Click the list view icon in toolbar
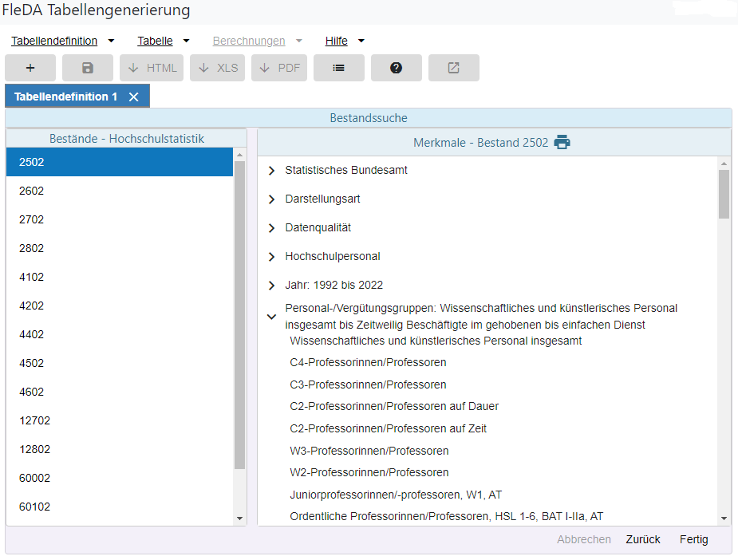 pos(338,68)
